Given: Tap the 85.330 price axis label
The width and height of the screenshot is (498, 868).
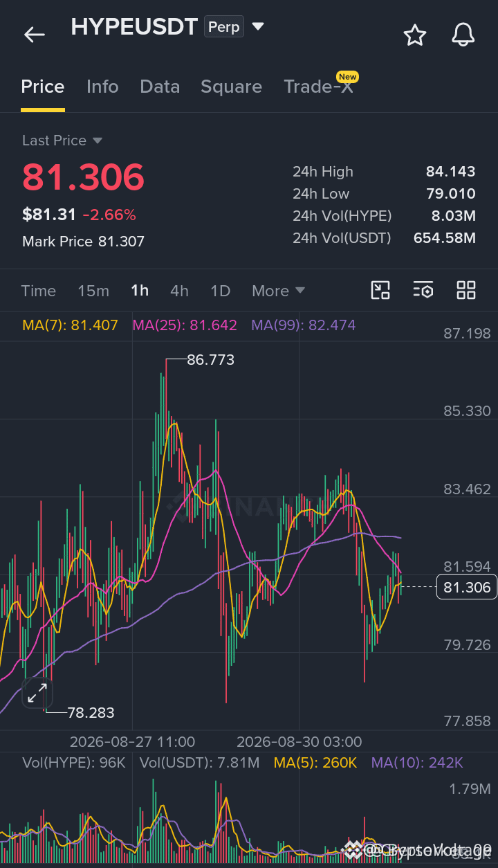Looking at the screenshot, I should (x=468, y=411).
